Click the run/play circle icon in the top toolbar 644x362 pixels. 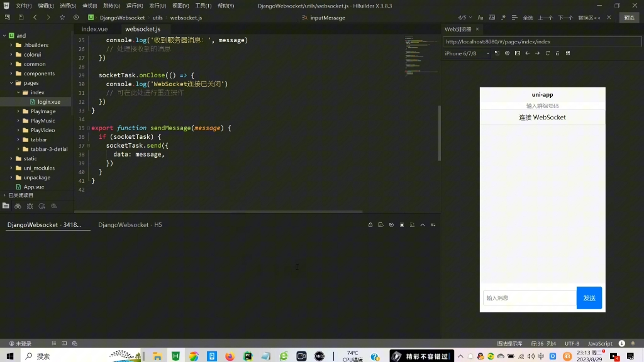point(76,18)
